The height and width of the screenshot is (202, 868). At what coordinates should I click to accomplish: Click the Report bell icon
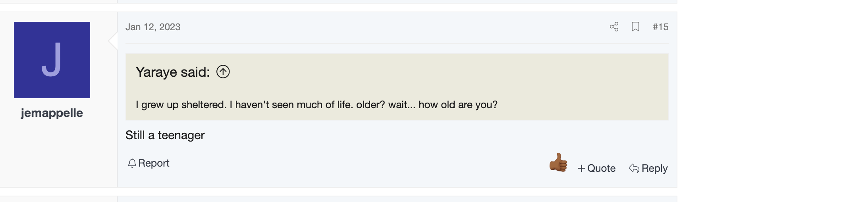coord(132,163)
